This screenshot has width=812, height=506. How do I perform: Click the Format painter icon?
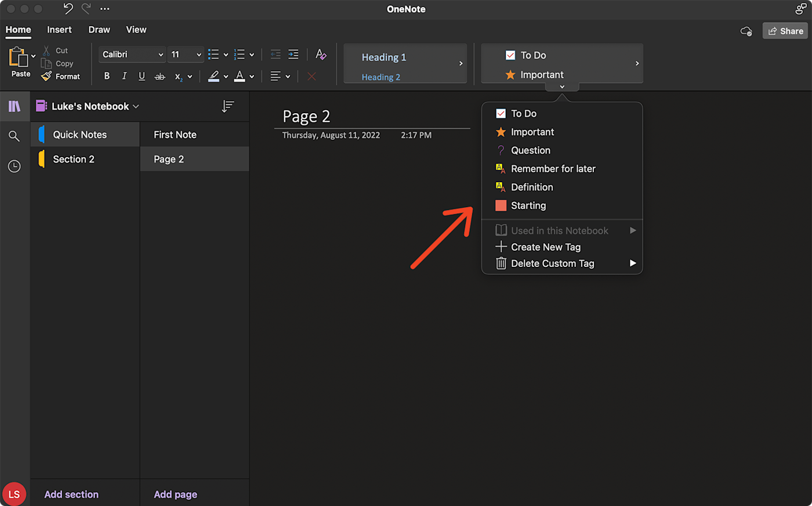(47, 77)
